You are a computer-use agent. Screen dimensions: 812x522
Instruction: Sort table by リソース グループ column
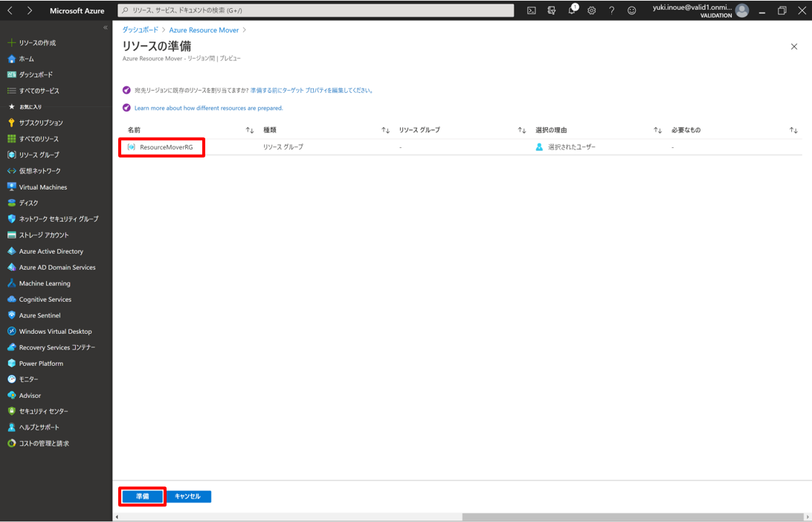521,131
